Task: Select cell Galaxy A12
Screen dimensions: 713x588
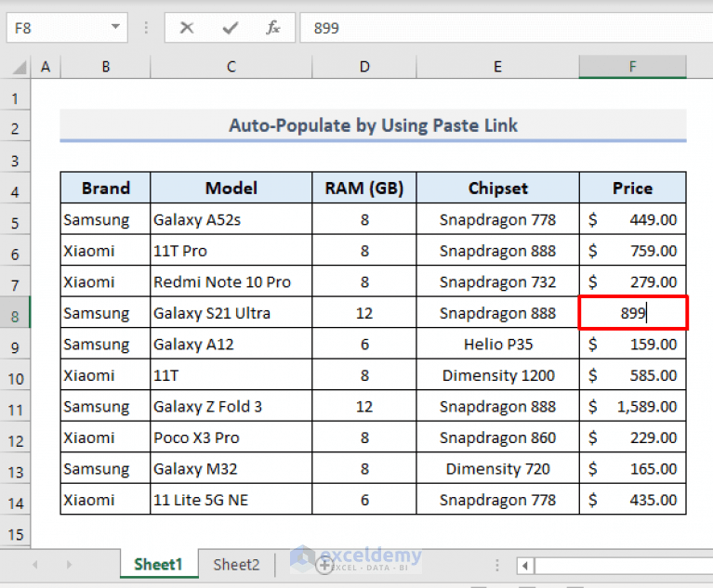Action: pyautogui.click(x=231, y=344)
